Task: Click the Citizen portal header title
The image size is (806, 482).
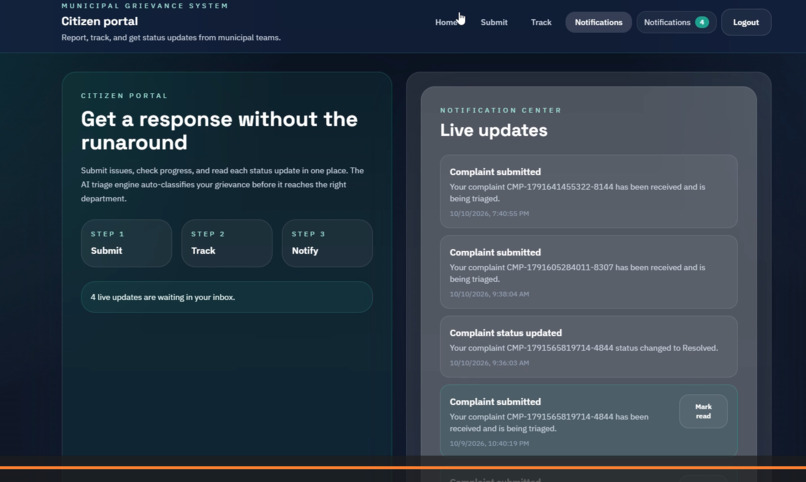Action: [x=100, y=21]
